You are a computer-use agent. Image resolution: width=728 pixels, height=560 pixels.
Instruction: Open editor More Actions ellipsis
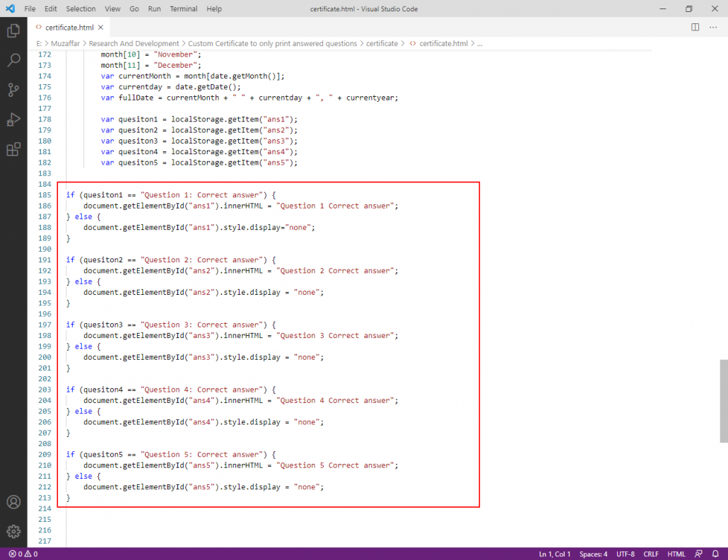713,27
